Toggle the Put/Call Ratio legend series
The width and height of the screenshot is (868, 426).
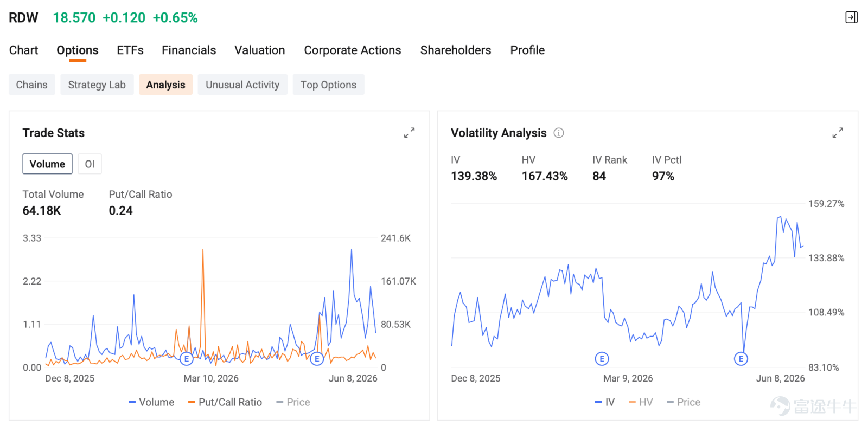(225, 402)
